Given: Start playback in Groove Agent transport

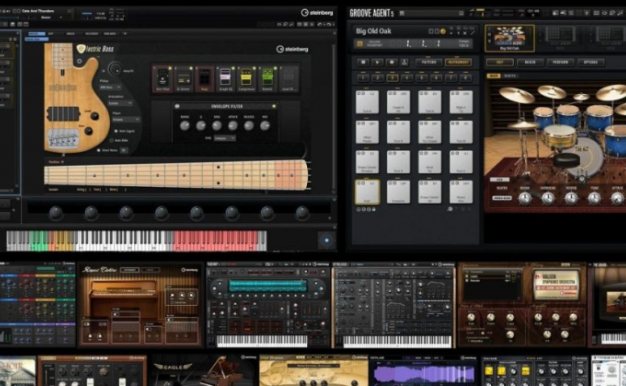Looking at the screenshot, I should point(377,62).
